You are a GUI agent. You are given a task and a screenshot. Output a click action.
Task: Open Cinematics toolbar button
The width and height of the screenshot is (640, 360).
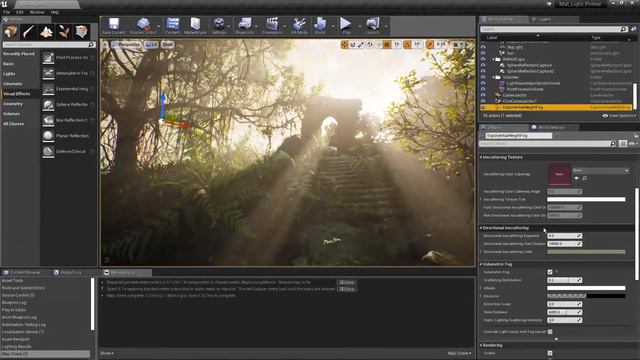[272, 26]
